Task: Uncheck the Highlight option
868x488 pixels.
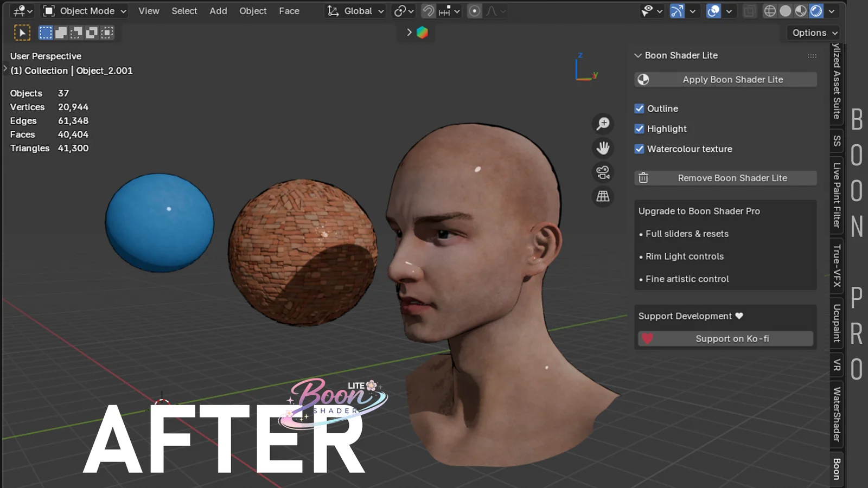Action: pos(639,129)
